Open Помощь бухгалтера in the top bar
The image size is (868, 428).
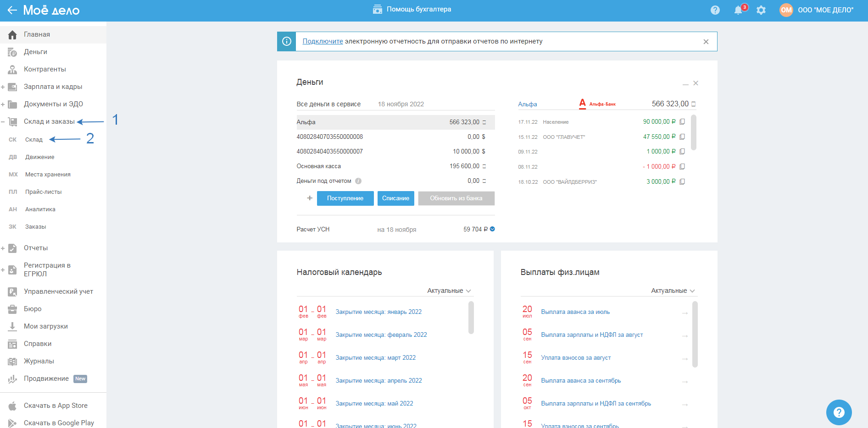412,9
